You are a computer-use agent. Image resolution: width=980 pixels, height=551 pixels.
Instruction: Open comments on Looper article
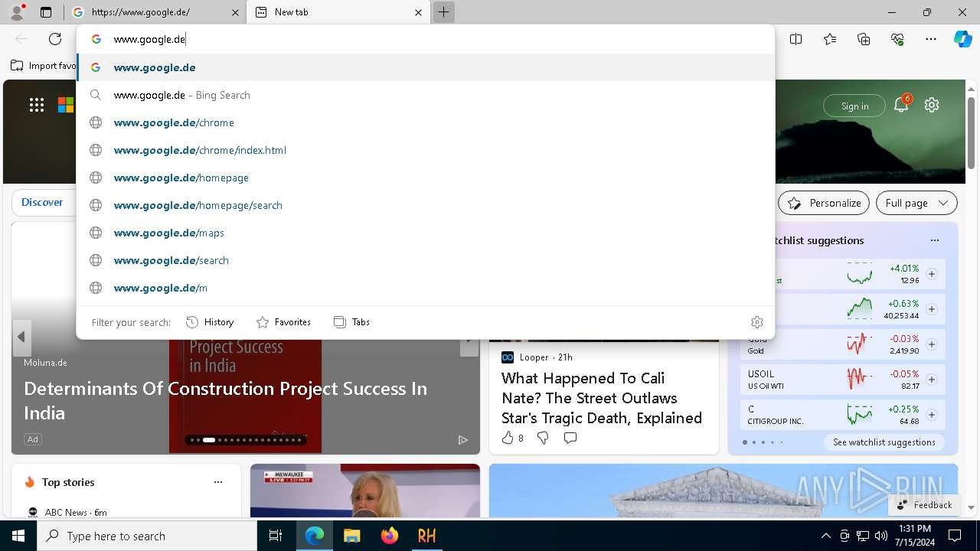pyautogui.click(x=570, y=438)
